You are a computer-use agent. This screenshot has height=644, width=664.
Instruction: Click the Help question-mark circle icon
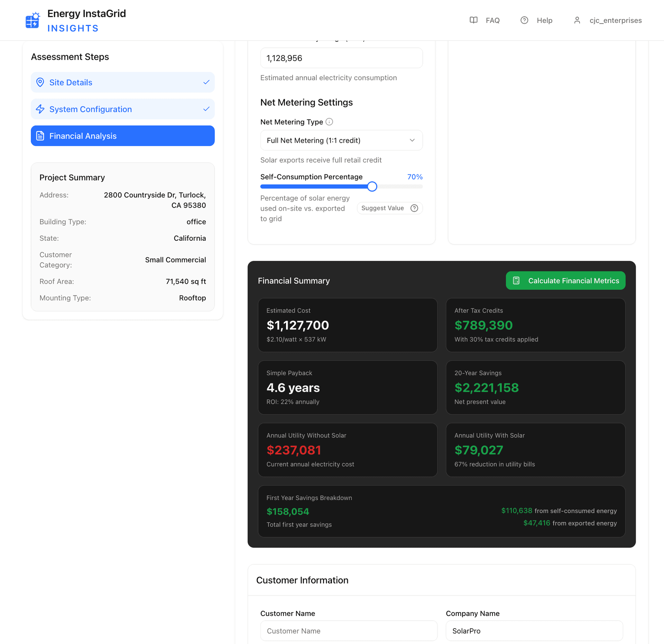(524, 20)
